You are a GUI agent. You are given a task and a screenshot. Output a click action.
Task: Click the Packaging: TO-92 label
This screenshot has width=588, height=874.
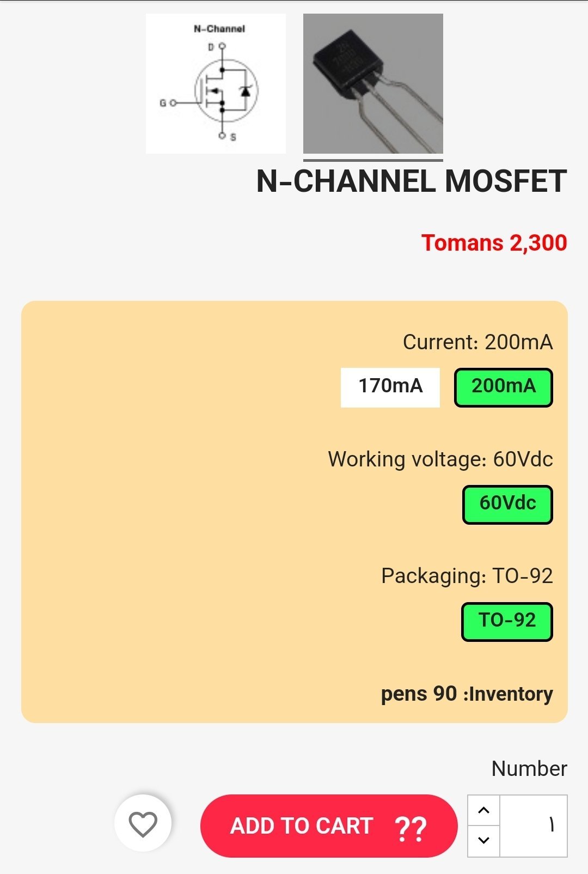467,576
